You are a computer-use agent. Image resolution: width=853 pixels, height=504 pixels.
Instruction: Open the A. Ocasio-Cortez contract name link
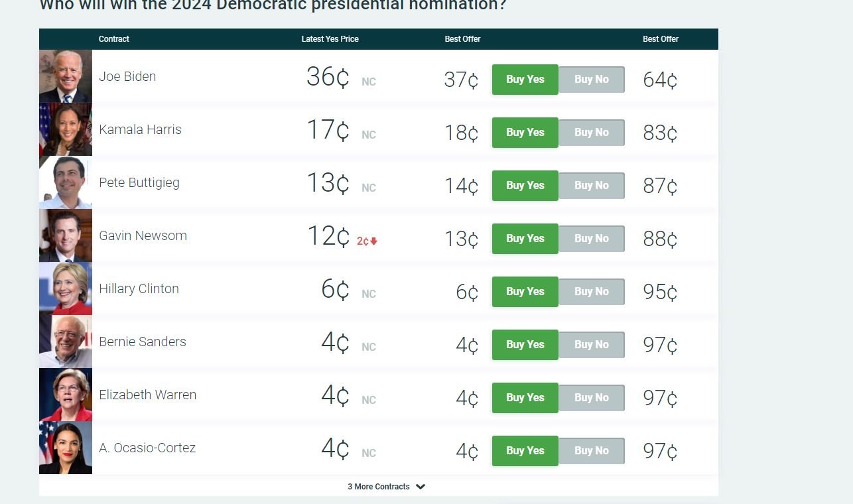click(x=147, y=448)
